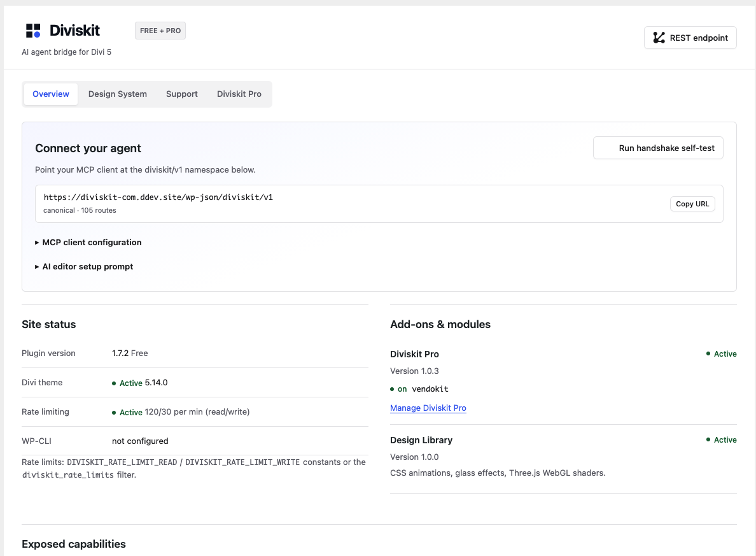Click the WP-CLI 'not configured' value
Screen dimensions: 756x556
click(x=140, y=441)
